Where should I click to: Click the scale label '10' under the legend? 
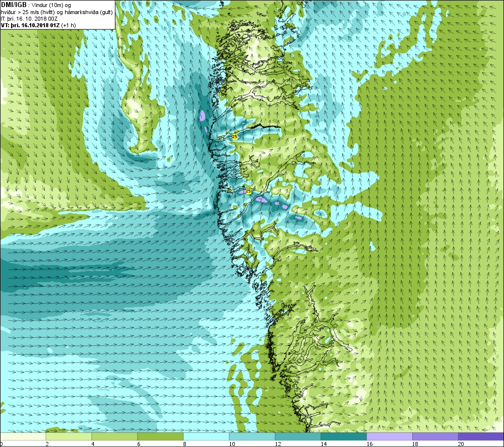[x=232, y=444]
